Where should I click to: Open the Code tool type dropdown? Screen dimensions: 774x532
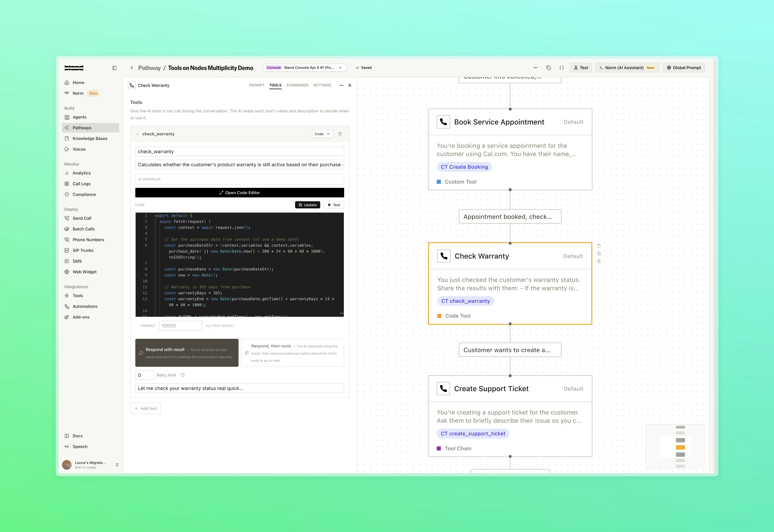(322, 134)
